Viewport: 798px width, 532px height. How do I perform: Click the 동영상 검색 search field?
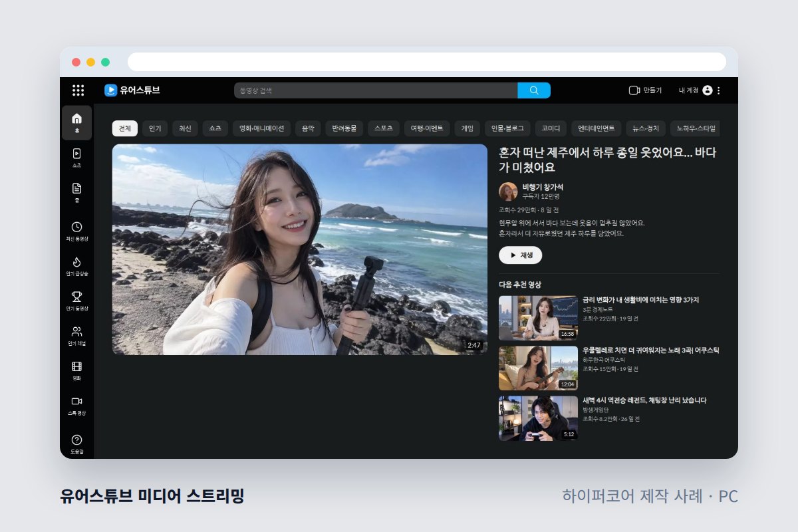pyautogui.click(x=376, y=90)
